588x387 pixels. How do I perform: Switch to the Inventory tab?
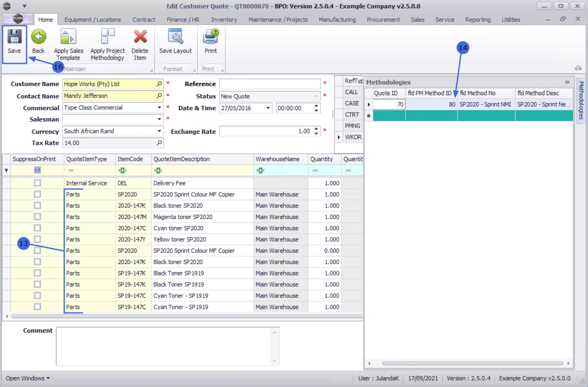point(224,20)
